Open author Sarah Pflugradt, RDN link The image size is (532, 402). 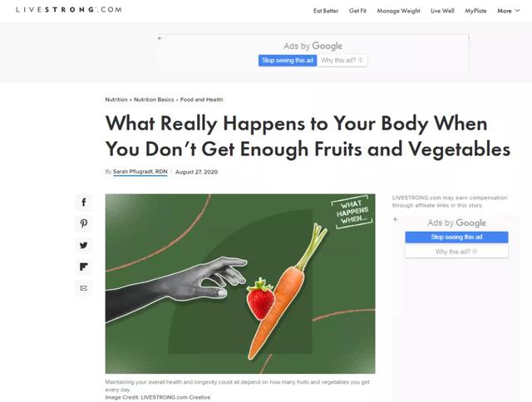click(140, 172)
